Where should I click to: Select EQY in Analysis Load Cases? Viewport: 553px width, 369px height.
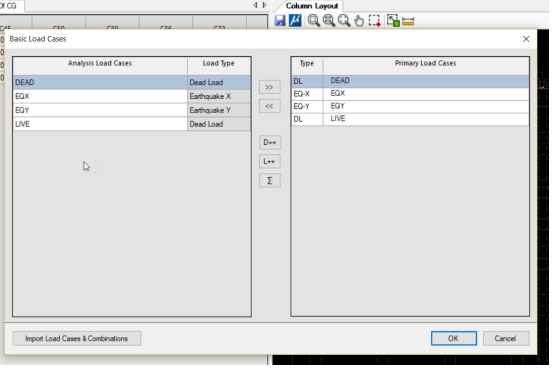100,110
